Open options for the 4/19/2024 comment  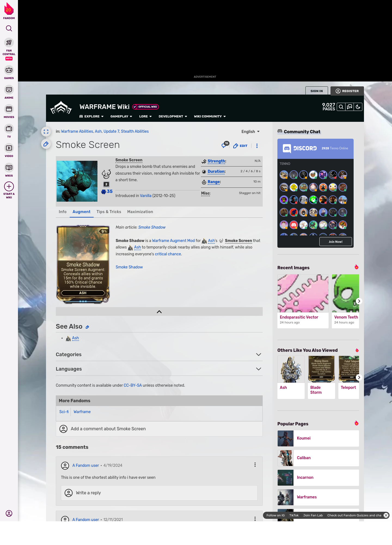[255, 465]
